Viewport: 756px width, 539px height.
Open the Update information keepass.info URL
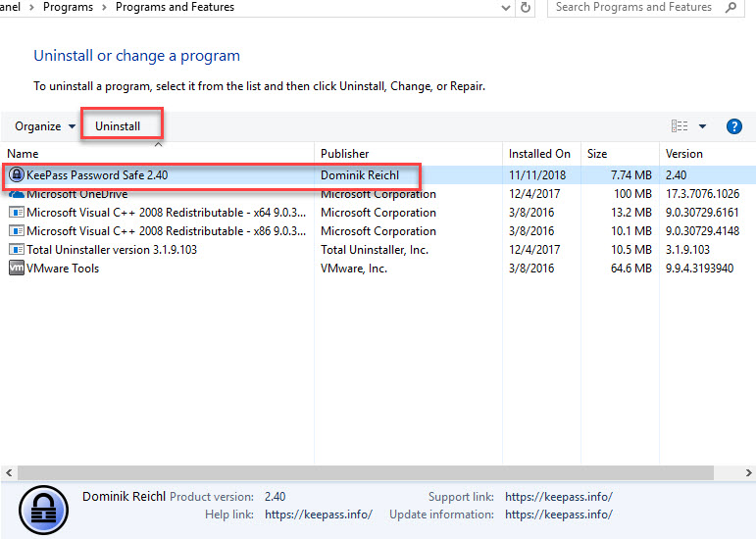[x=559, y=514]
